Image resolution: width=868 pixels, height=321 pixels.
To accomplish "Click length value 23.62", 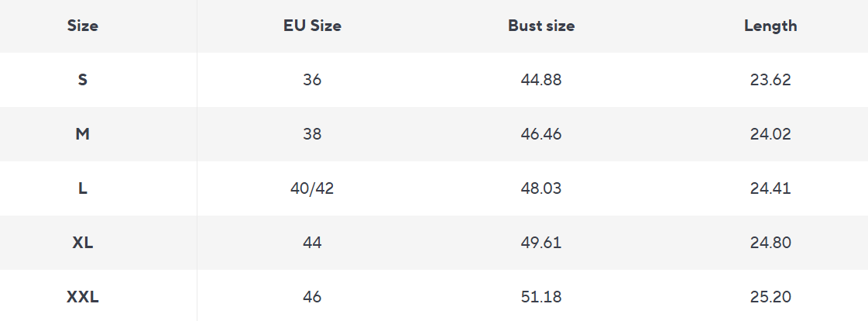I will click(x=770, y=79).
